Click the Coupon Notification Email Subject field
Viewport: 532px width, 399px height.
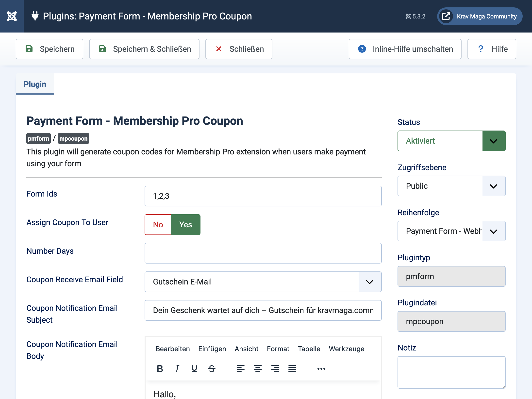point(263,310)
